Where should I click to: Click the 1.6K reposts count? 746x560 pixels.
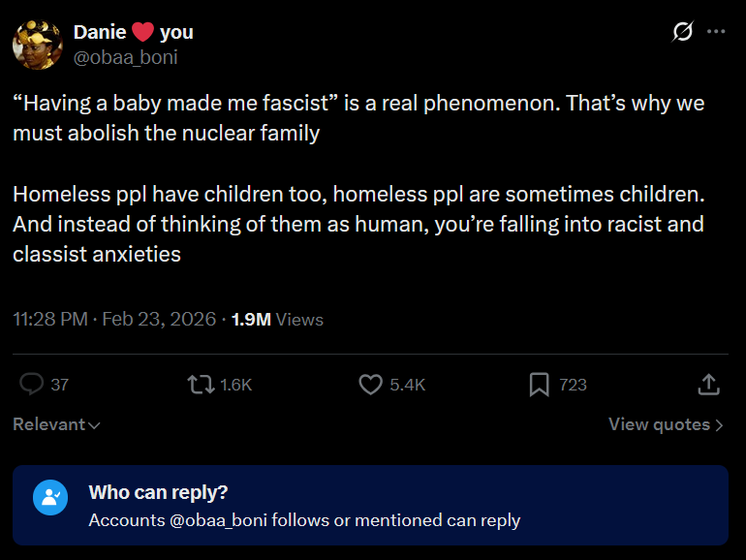pos(235,385)
